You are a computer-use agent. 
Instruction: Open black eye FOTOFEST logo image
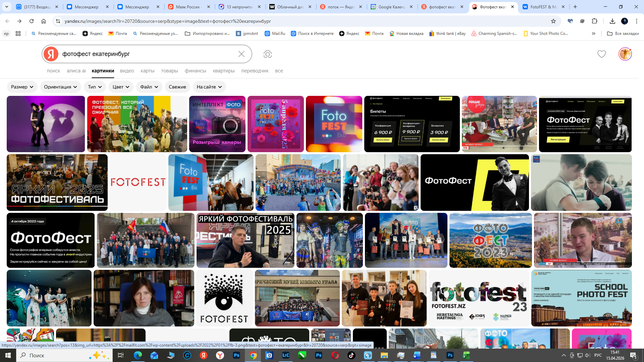tap(224, 298)
